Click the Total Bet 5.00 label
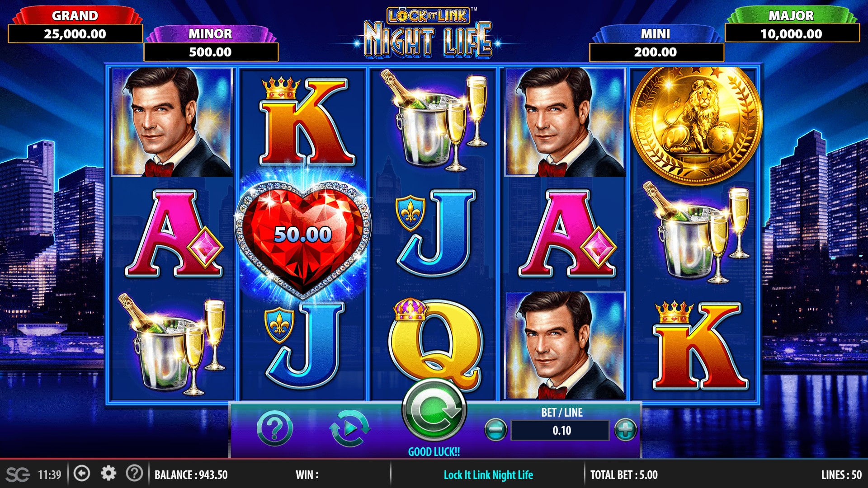This screenshot has height=488, width=868. (624, 475)
